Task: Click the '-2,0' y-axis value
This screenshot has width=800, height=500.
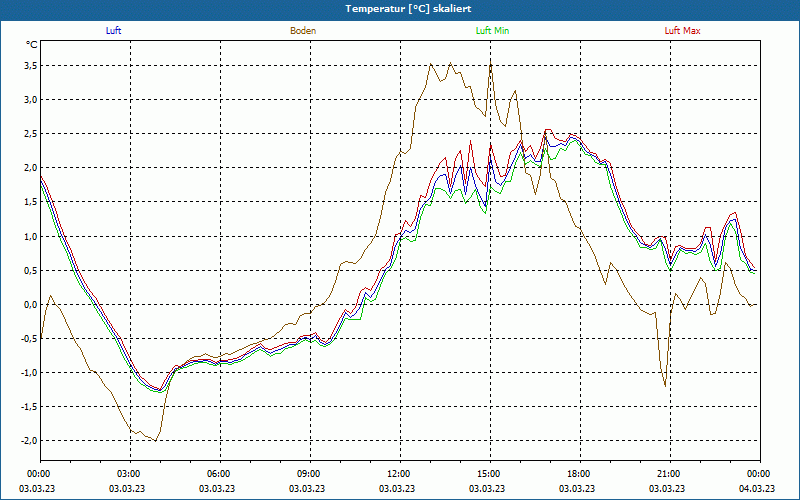Action: point(30,440)
